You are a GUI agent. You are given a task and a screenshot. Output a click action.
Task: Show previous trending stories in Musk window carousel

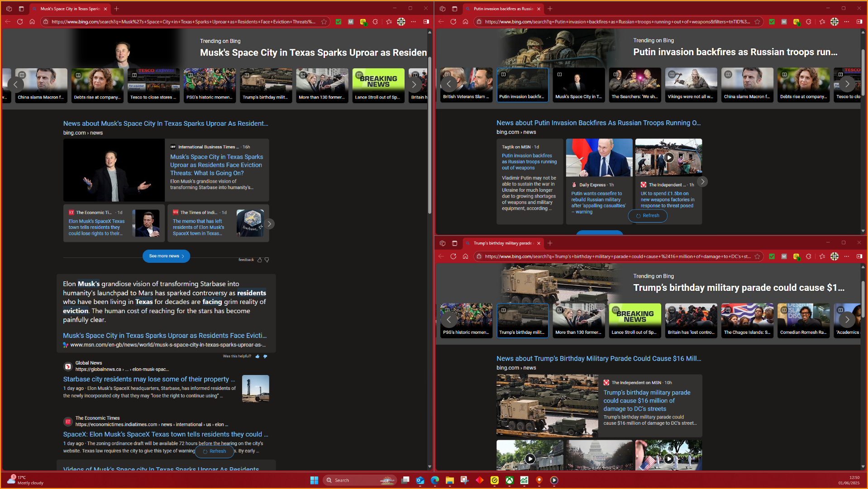(x=16, y=85)
